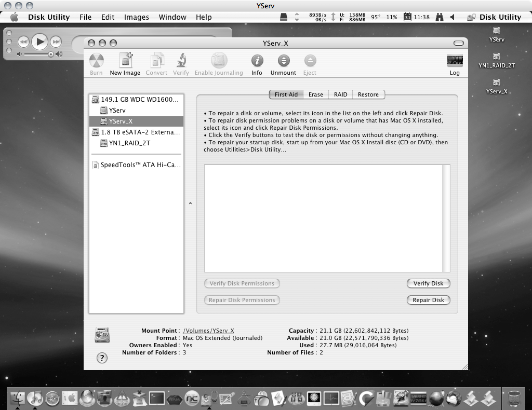Select the YN1_RAID_2T volume in sidebar
Image resolution: width=532 pixels, height=410 pixels.
tap(137, 143)
